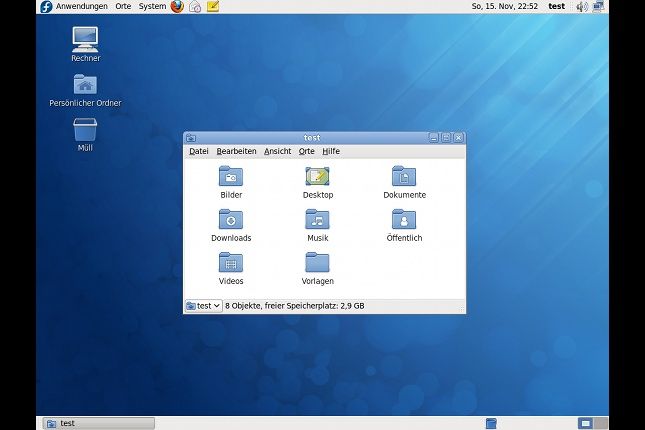Open the Datei menu
645x430 pixels.
tap(198, 151)
